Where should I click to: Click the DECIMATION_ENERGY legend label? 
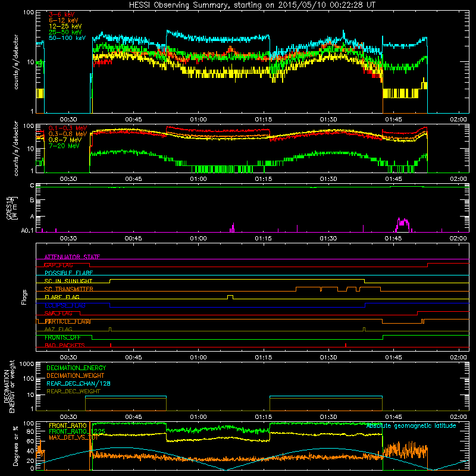(76, 368)
